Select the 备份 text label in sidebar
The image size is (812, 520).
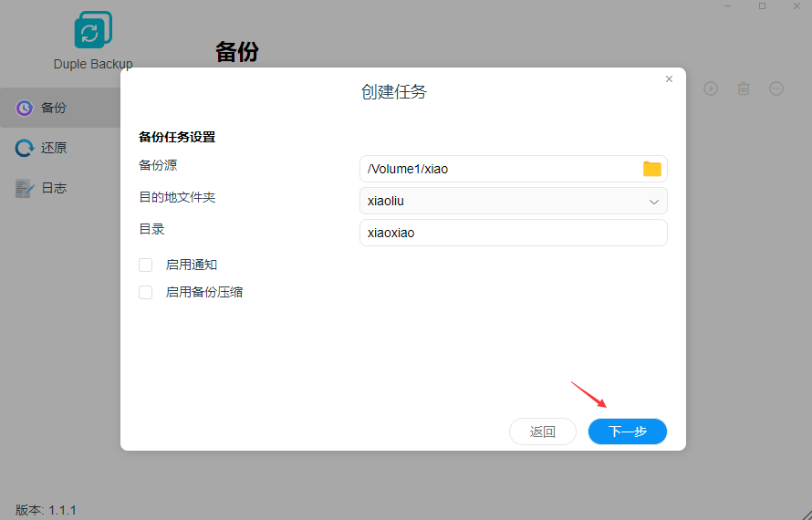click(54, 108)
